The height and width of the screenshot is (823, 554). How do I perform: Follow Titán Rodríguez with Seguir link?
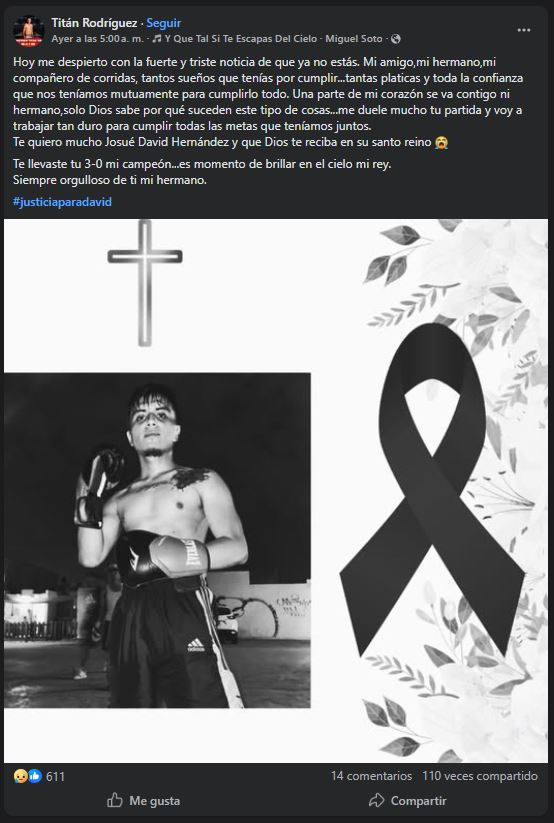[x=163, y=23]
